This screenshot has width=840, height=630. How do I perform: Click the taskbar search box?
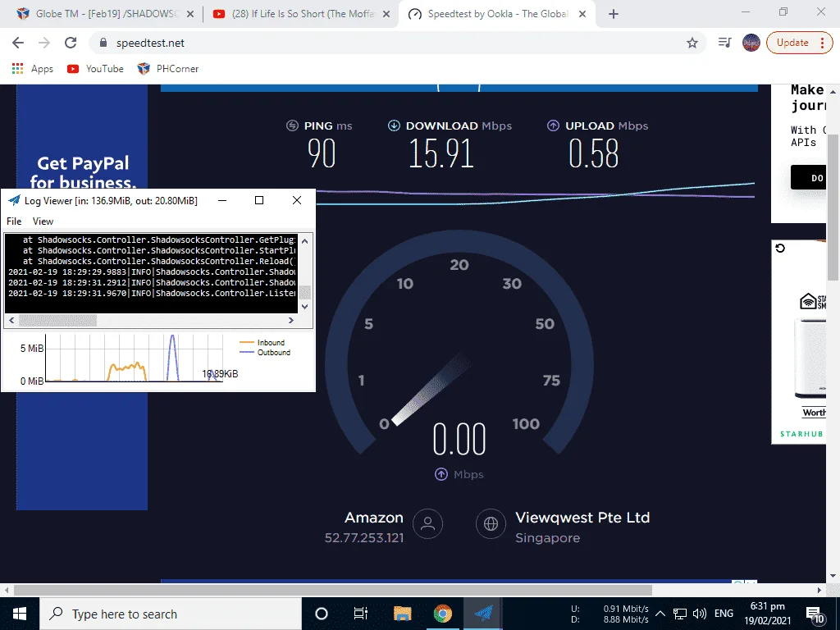coord(171,614)
